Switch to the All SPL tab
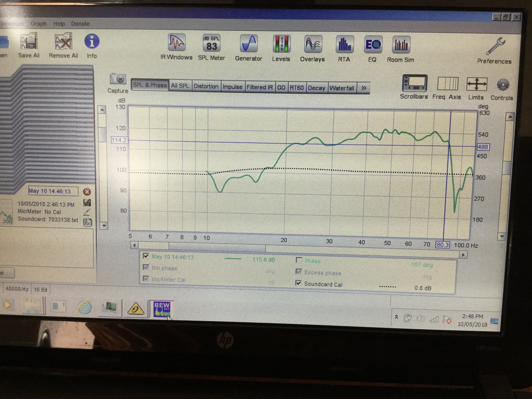Image resolution: width=532 pixels, height=399 pixels. click(x=180, y=86)
